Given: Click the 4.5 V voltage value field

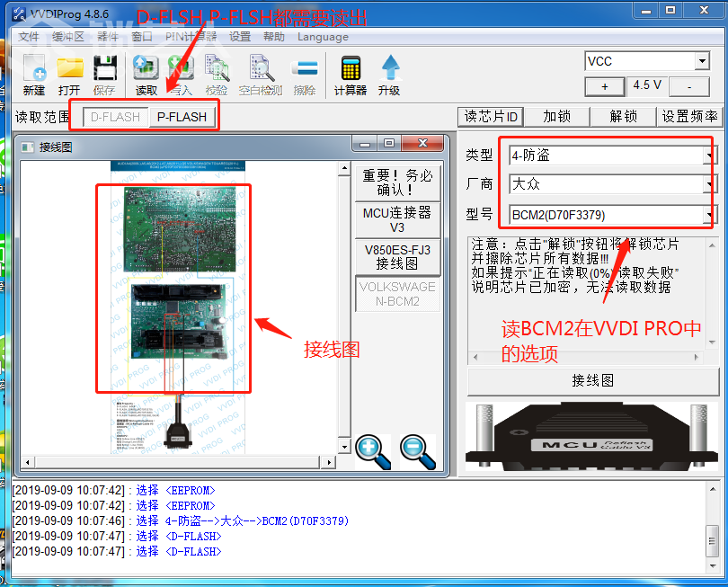Looking at the screenshot, I should click(647, 86).
